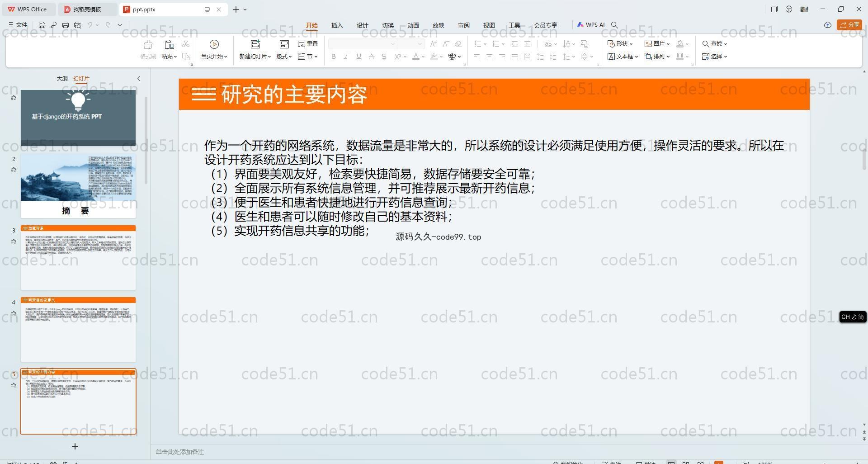Viewport: 868px width, 464px height.
Task: Click the save icon in quick access bar
Action: [x=42, y=25]
